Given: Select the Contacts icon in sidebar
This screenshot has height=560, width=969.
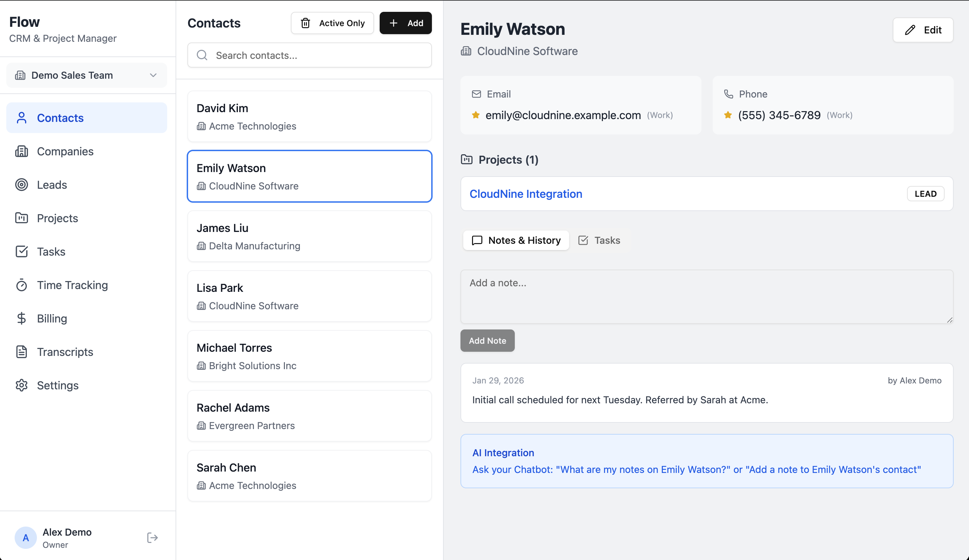Looking at the screenshot, I should (21, 118).
